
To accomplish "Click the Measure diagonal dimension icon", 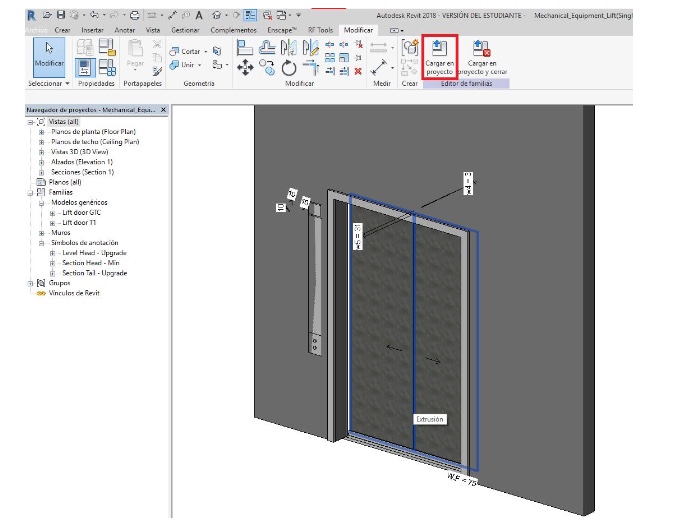I will point(378,68).
